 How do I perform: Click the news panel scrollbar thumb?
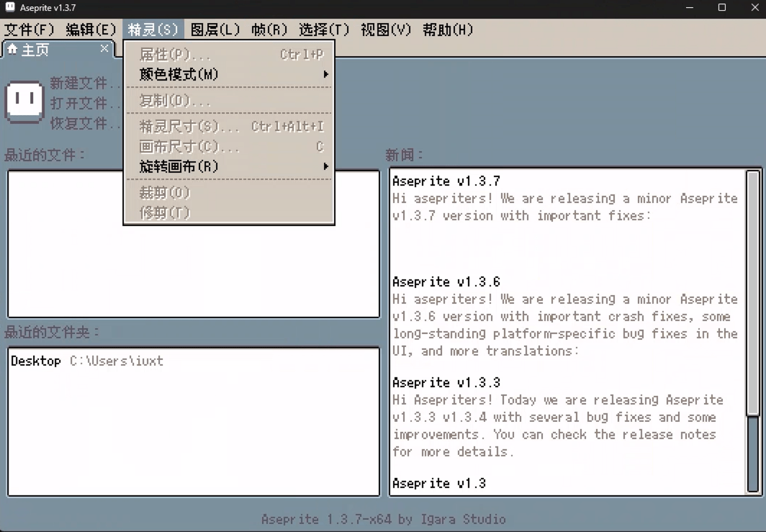tap(753, 293)
